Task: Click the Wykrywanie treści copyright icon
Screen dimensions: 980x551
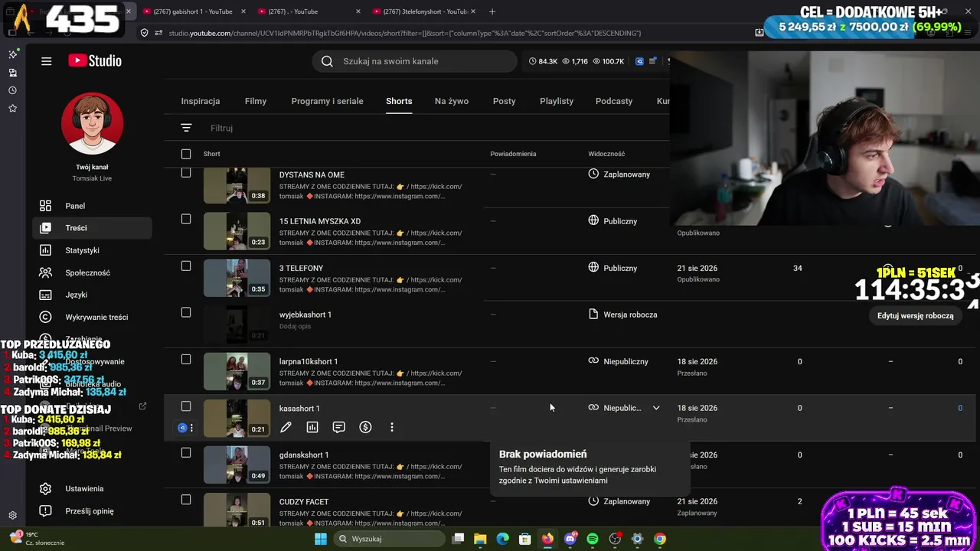Action: [46, 317]
